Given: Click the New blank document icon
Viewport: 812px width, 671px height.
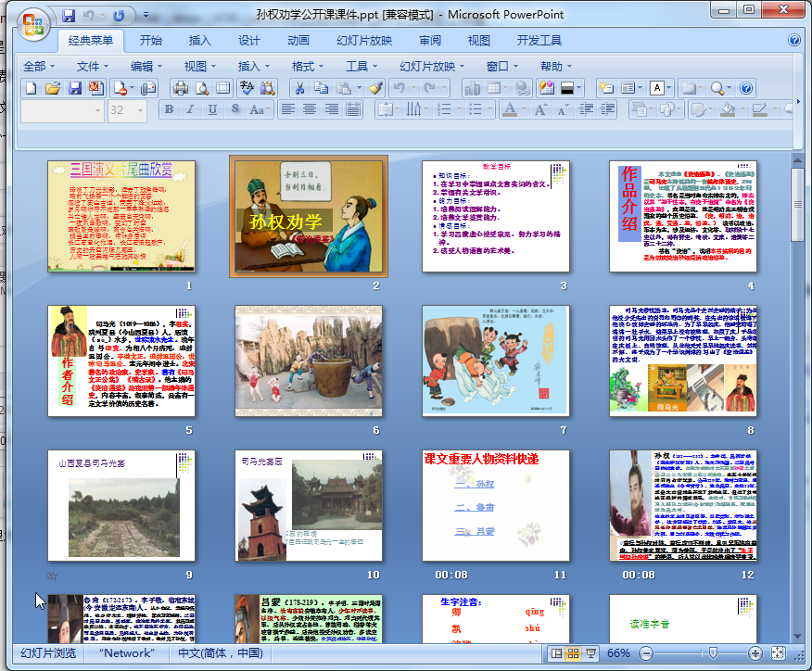Looking at the screenshot, I should [32, 88].
